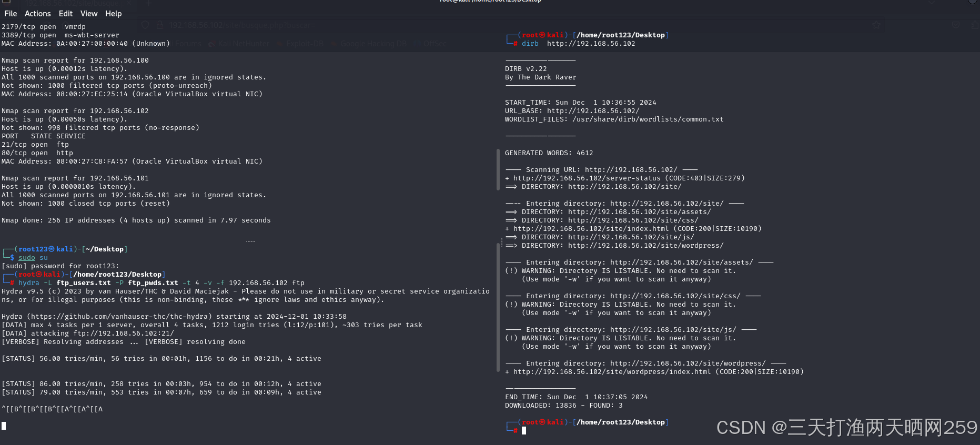Viewport: 980px width, 445px height.
Task: Open the File menu
Action: [x=11, y=14]
